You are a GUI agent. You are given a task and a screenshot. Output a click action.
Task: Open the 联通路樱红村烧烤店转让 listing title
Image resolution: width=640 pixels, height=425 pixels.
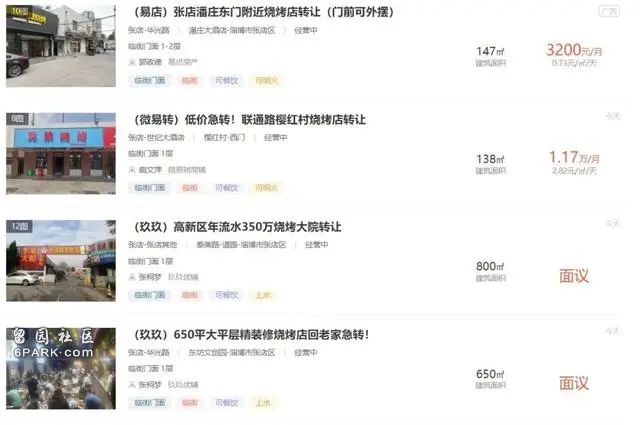click(x=249, y=120)
